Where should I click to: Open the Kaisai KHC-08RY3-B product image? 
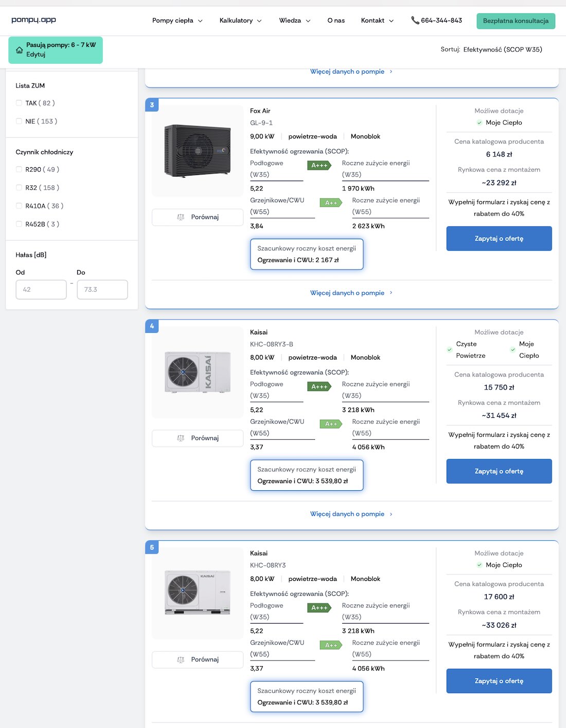[198, 372]
